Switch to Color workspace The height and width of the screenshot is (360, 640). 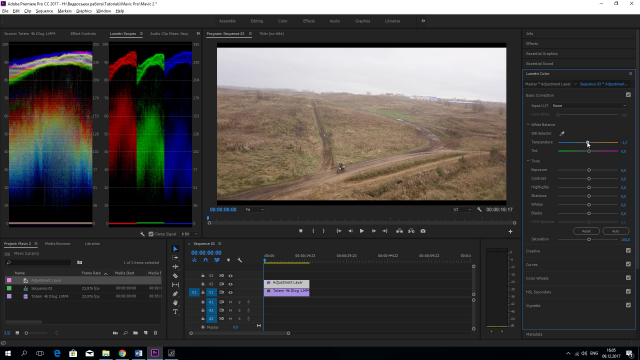[x=283, y=21]
